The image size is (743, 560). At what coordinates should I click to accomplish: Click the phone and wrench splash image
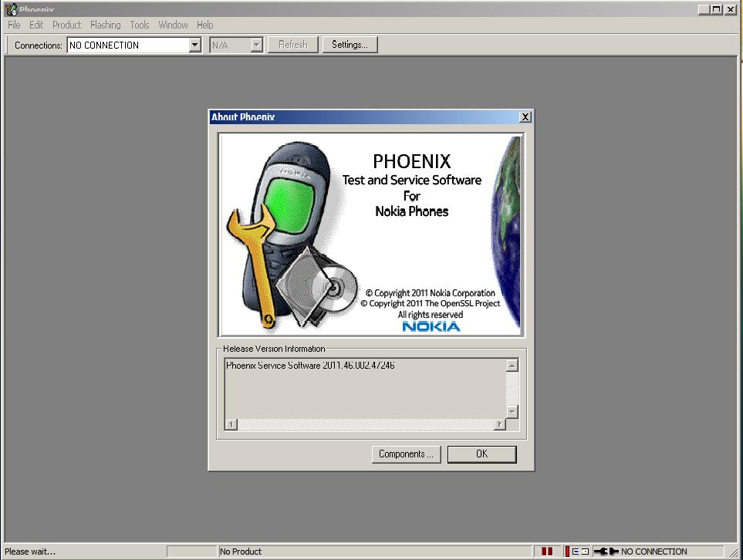pos(294,234)
